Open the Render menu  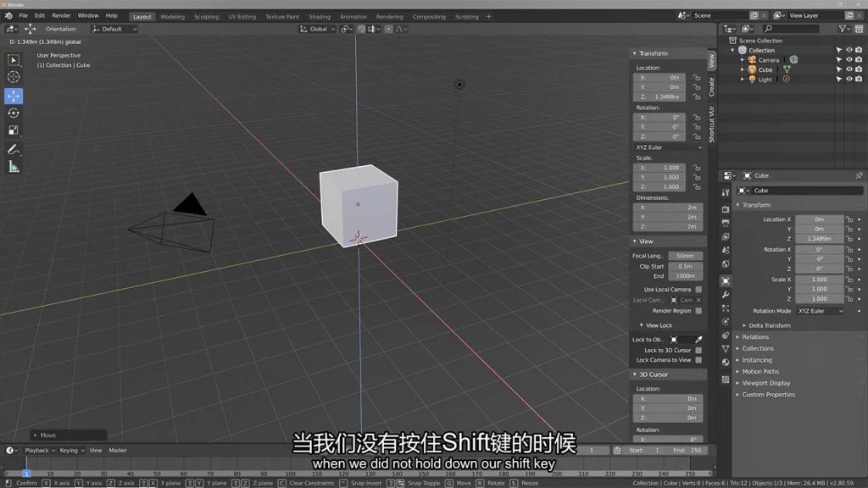pos(61,15)
